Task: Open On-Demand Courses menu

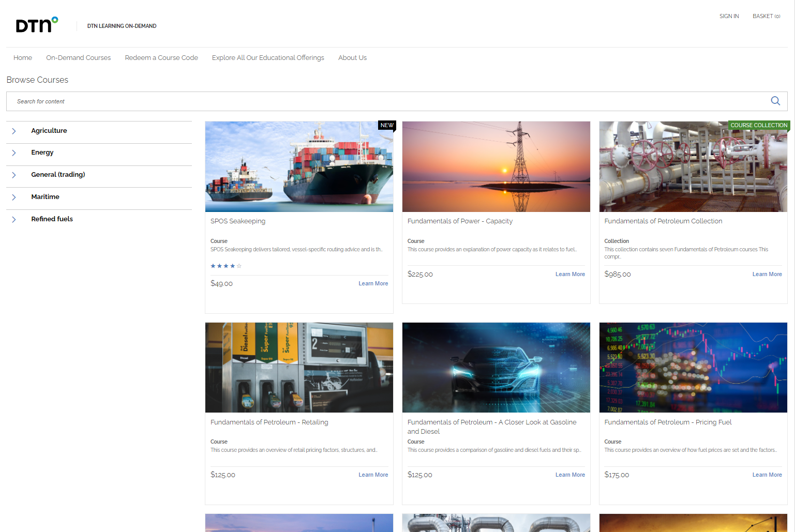Action: 78,57
